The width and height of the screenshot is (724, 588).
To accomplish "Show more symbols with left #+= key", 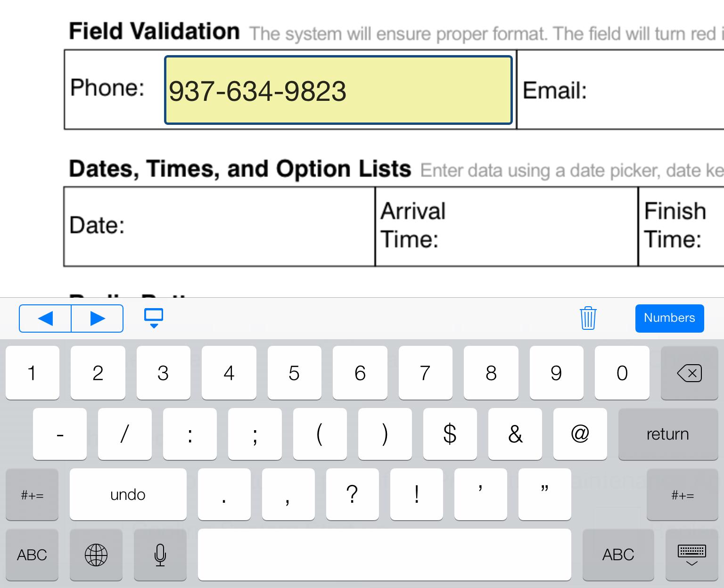I will pyautogui.click(x=32, y=495).
